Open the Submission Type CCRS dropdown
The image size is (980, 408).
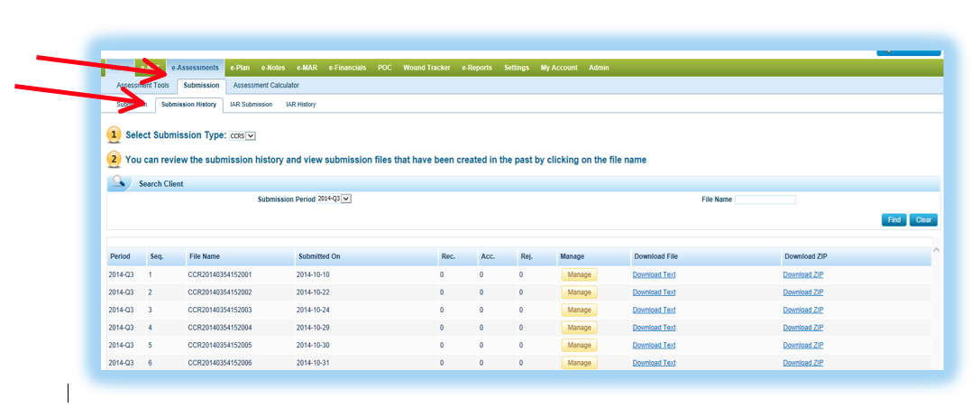tap(243, 136)
